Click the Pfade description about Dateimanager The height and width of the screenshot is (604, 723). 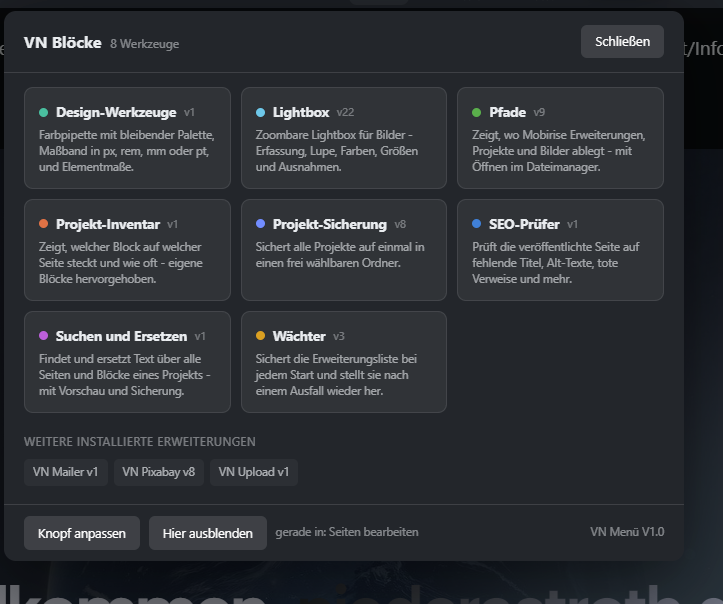558,151
